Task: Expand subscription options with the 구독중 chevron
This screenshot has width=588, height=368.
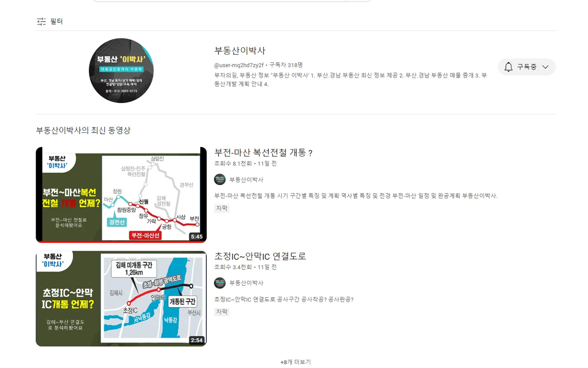Action: tap(546, 67)
